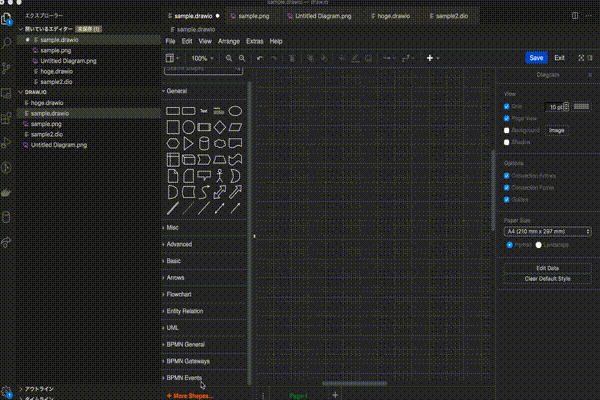
Task: Open the Arrange menu
Action: point(229,41)
